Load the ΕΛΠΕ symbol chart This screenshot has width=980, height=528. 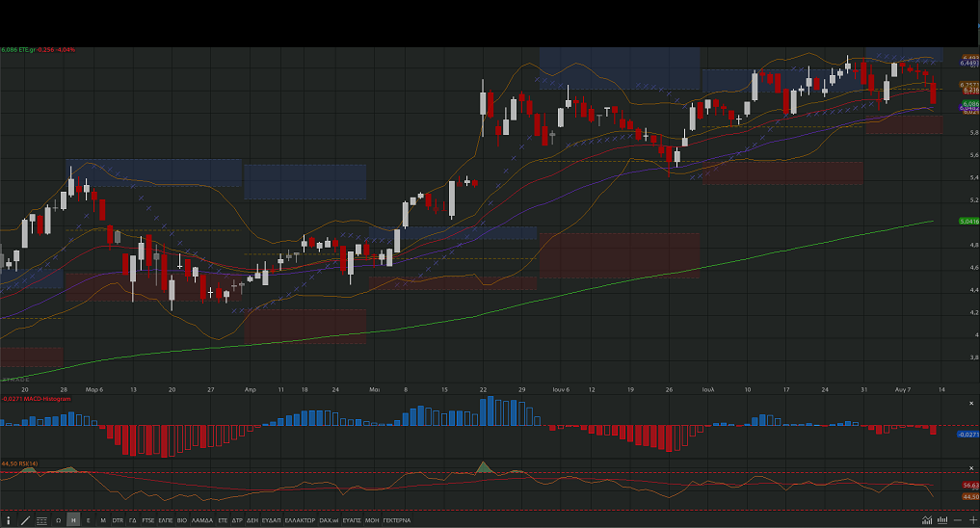(x=166, y=520)
